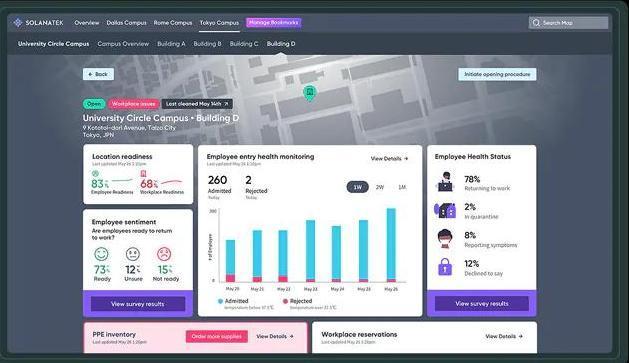Image resolution: width=629 pixels, height=363 pixels.
Task: Click the Workplace Readiness icon above 68%
Action: (x=143, y=174)
